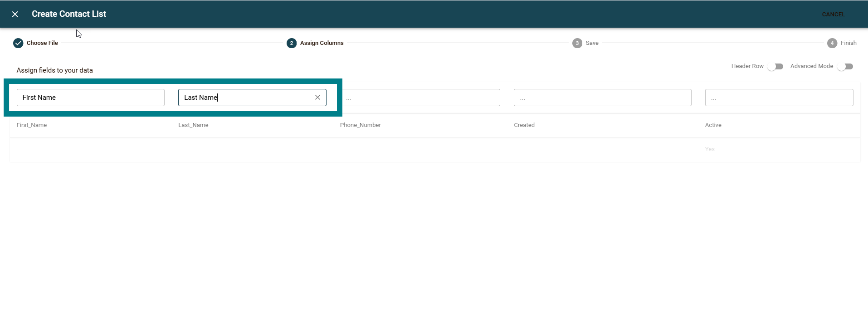Click the Phone_Number column header

click(361, 125)
